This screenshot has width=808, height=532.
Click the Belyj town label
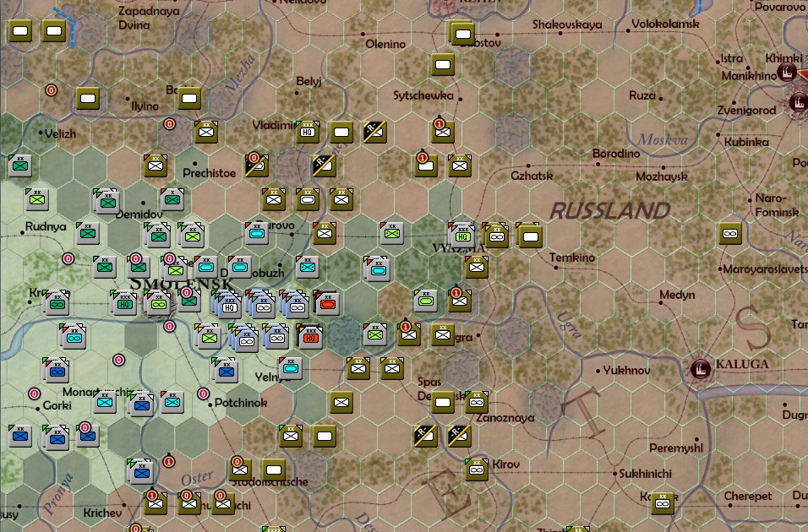[308, 81]
